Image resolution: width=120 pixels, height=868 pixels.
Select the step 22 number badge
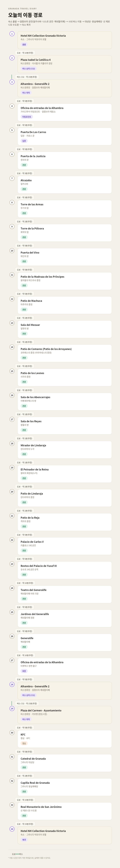tap(12, 540)
